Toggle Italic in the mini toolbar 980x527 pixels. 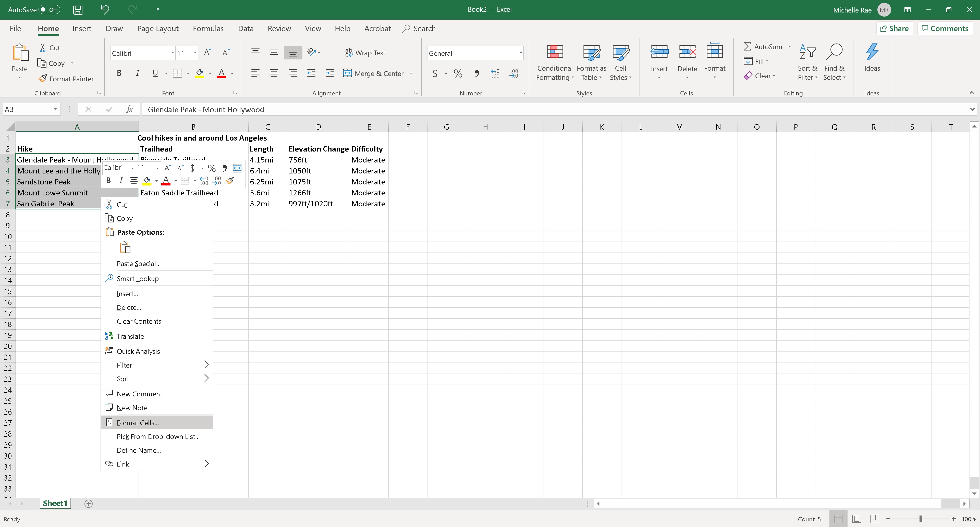click(x=121, y=181)
